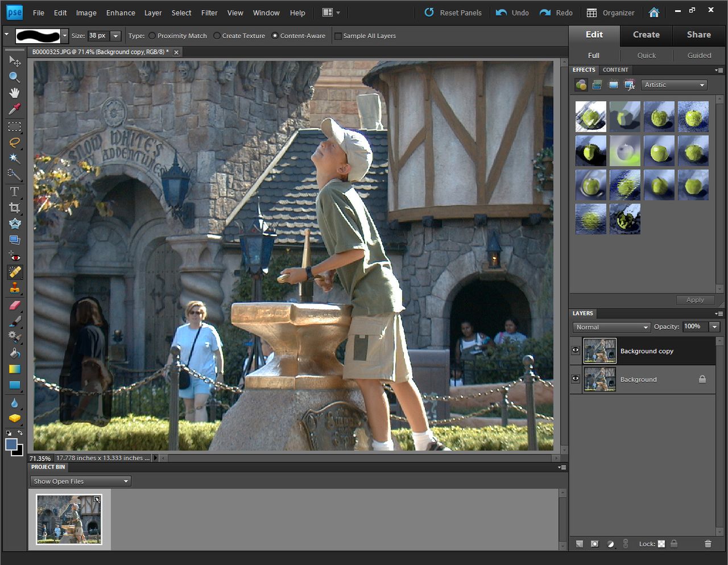Select the Quick Selection tool

(x=15, y=174)
